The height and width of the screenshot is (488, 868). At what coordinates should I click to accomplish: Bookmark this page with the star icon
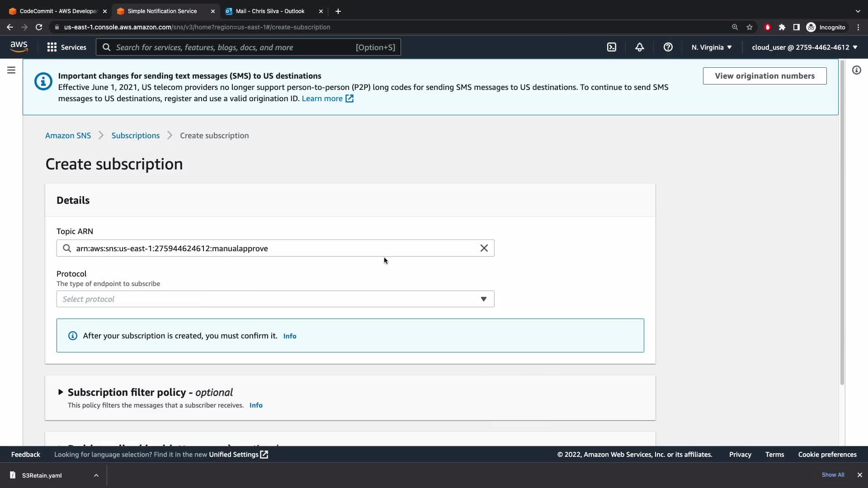(750, 27)
